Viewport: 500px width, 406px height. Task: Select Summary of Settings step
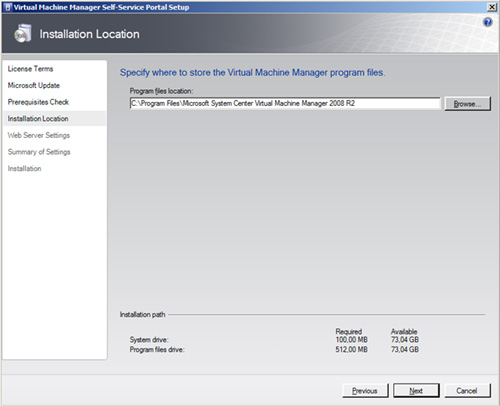pos(39,152)
